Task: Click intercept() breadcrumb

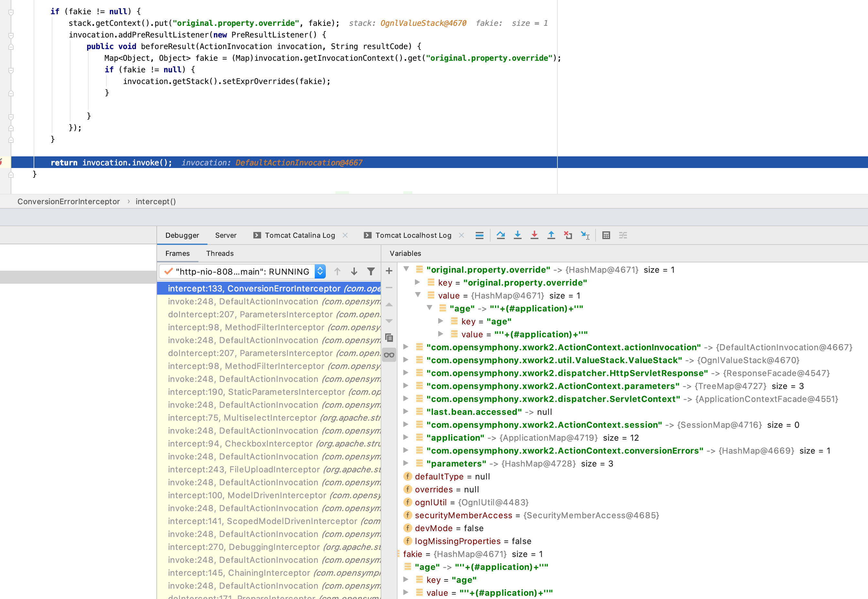Action: click(156, 202)
